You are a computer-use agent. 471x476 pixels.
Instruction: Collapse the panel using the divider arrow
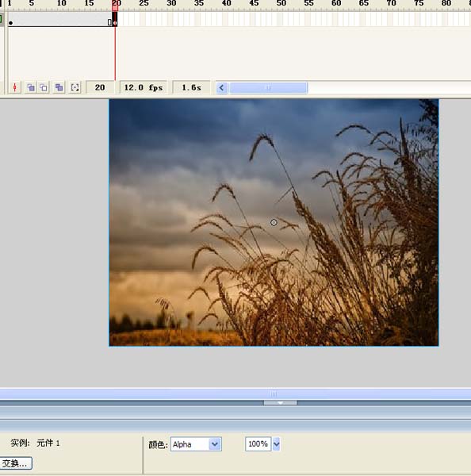tap(280, 403)
